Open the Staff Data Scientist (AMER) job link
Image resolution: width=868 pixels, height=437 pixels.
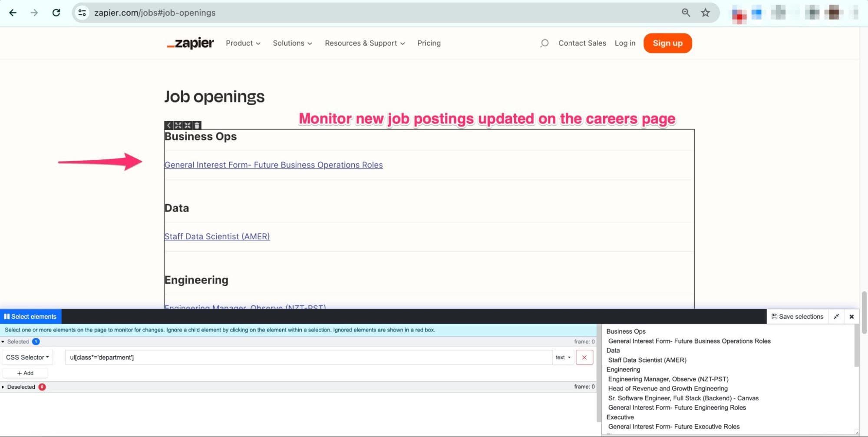(x=217, y=236)
